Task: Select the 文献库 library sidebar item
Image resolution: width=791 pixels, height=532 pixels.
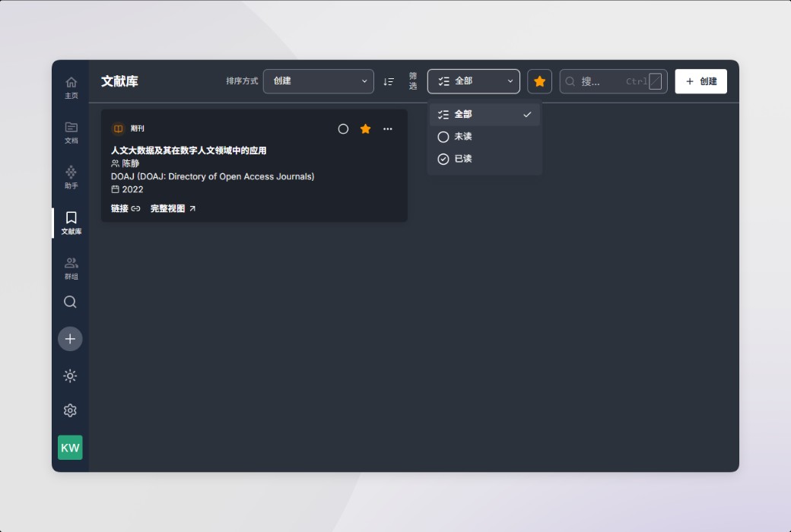Action: (71, 223)
